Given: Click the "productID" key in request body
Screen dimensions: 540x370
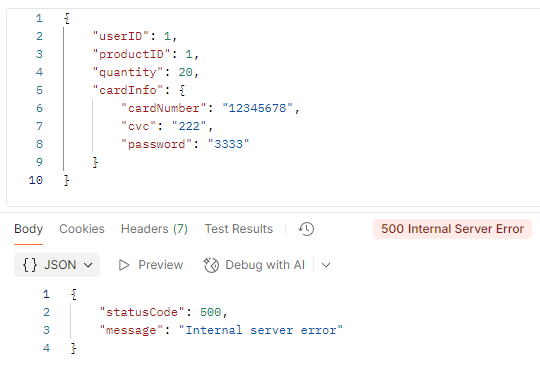Looking at the screenshot, I should pyautogui.click(x=131, y=54).
